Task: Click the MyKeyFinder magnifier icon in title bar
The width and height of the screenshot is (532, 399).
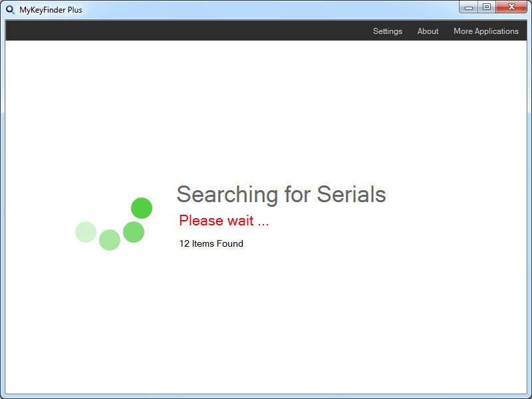Action: pyautogui.click(x=11, y=10)
